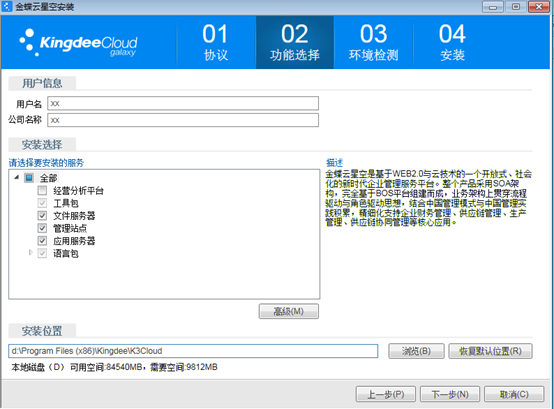Select the 应用服务器 tree label
This screenshot has height=409, width=554.
(74, 241)
